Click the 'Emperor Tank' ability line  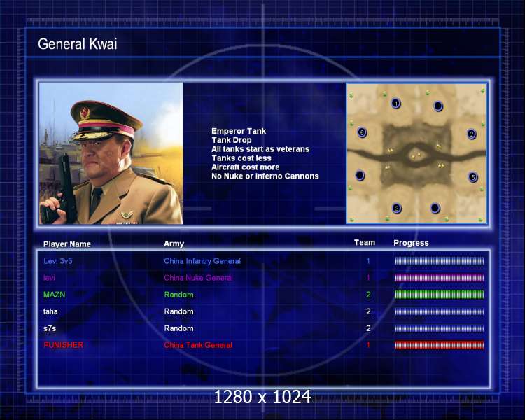[x=239, y=131]
